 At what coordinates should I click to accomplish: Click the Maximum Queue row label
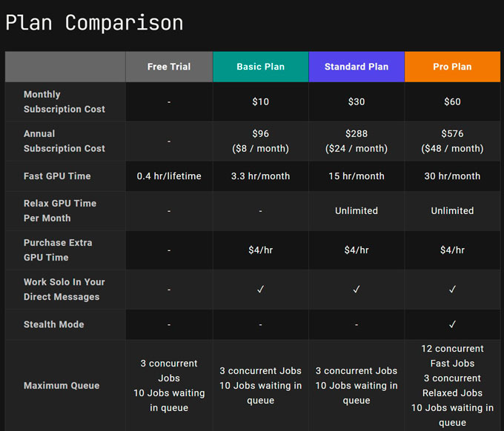[x=62, y=385]
